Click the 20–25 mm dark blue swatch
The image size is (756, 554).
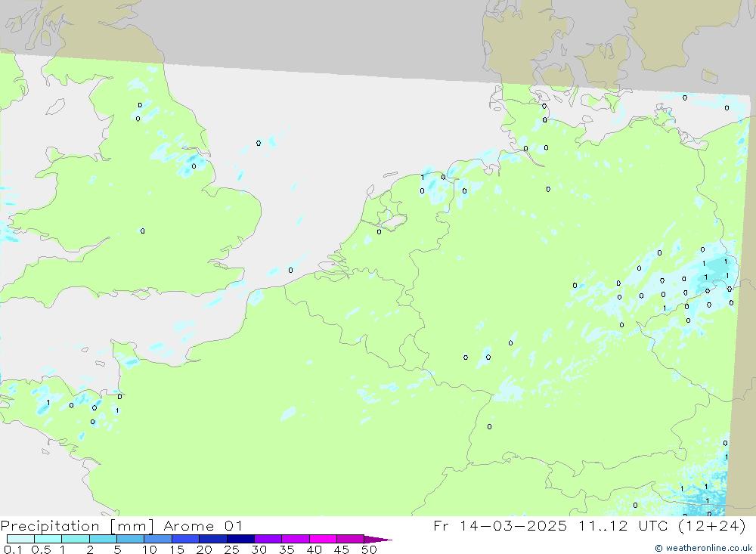212,539
